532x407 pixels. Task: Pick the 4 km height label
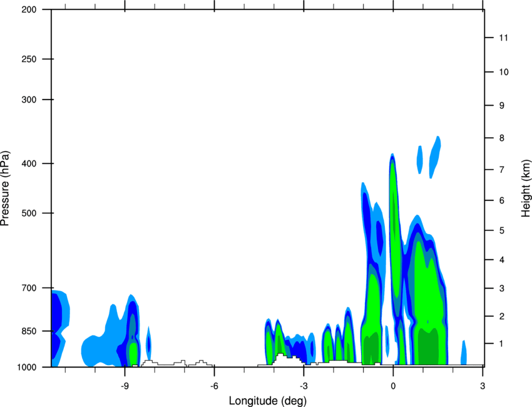[502, 260]
